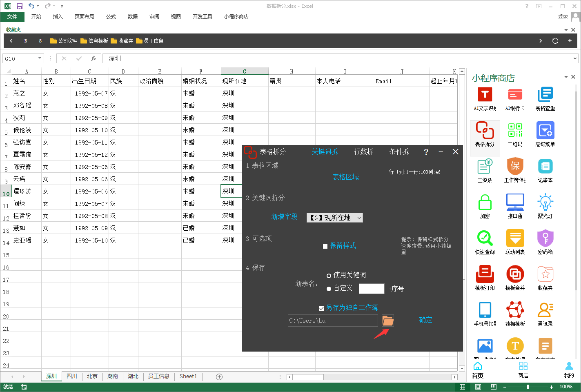581x392 pixels.
Task: Click the 确定 confirm link
Action: coord(425,320)
